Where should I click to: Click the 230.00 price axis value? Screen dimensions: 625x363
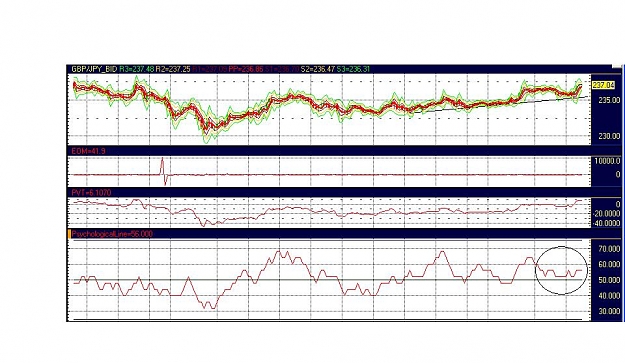click(x=609, y=136)
